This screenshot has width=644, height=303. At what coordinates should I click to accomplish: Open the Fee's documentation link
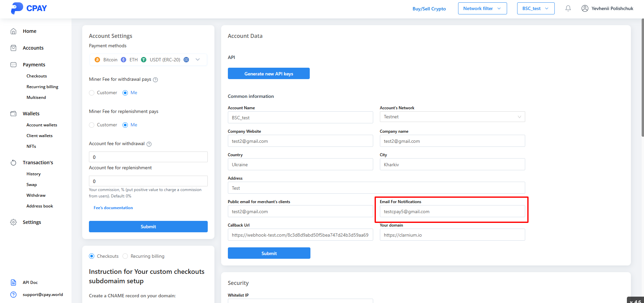113,208
